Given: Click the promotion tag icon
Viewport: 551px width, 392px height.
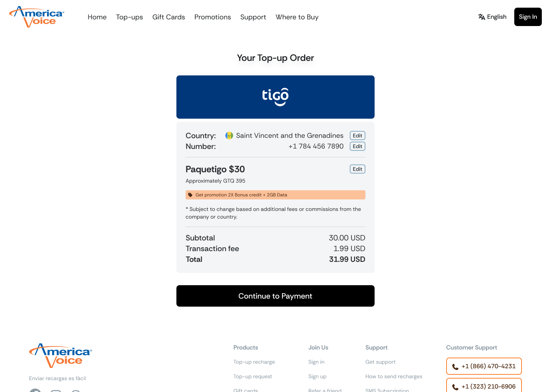Looking at the screenshot, I should coord(190,195).
